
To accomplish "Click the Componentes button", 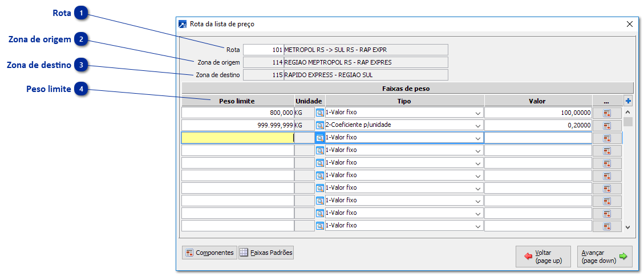I will point(209,253).
